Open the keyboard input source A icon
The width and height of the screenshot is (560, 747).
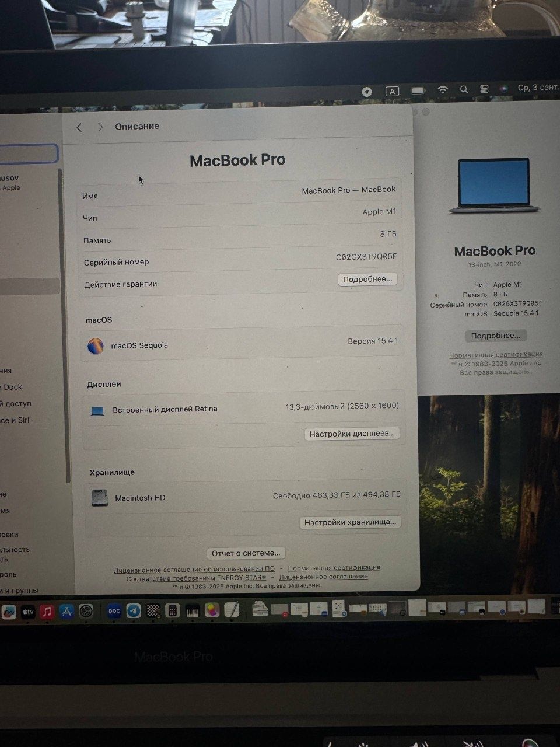coord(393,91)
